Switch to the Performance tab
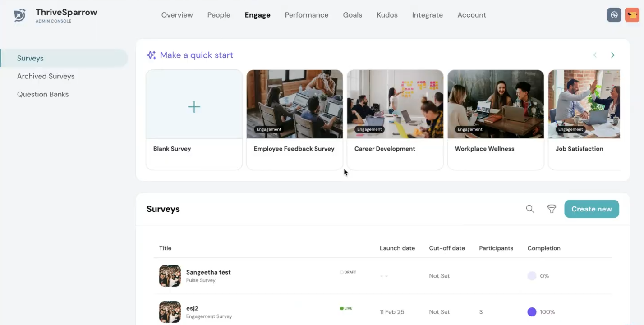 307,15
